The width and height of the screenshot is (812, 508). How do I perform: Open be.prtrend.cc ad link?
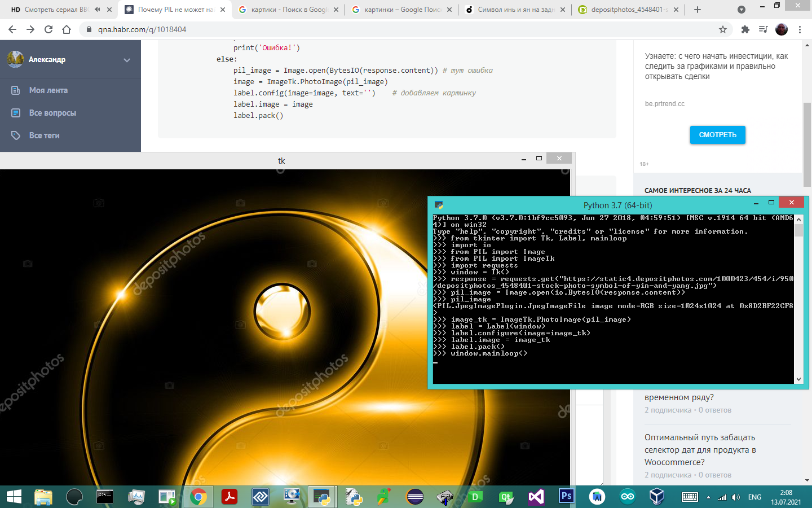pos(665,104)
